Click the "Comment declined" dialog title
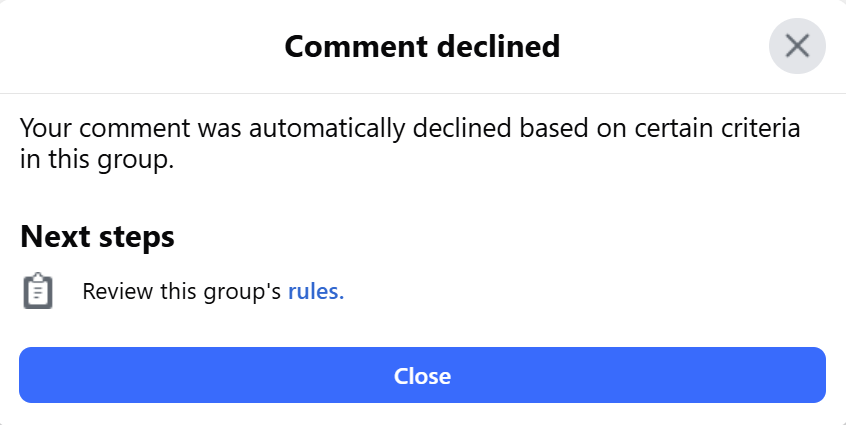This screenshot has height=425, width=846. point(422,46)
